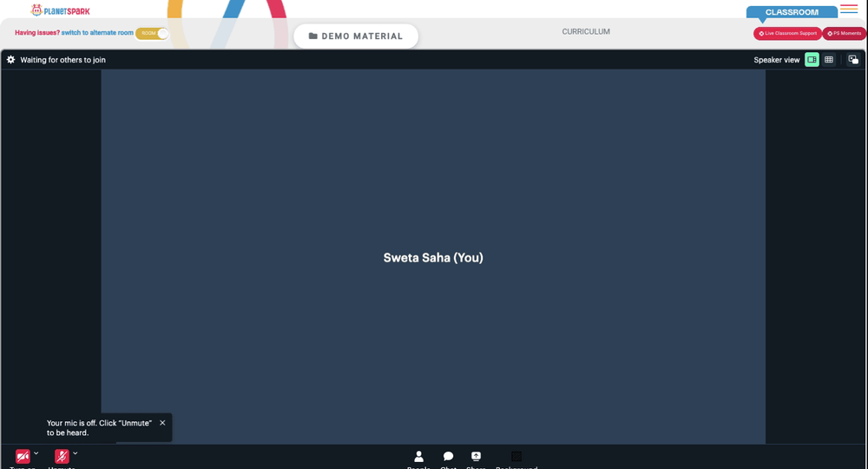This screenshot has height=469, width=868.
Task: Click the 'Waiting for others to join' text
Action: pyautogui.click(x=62, y=60)
